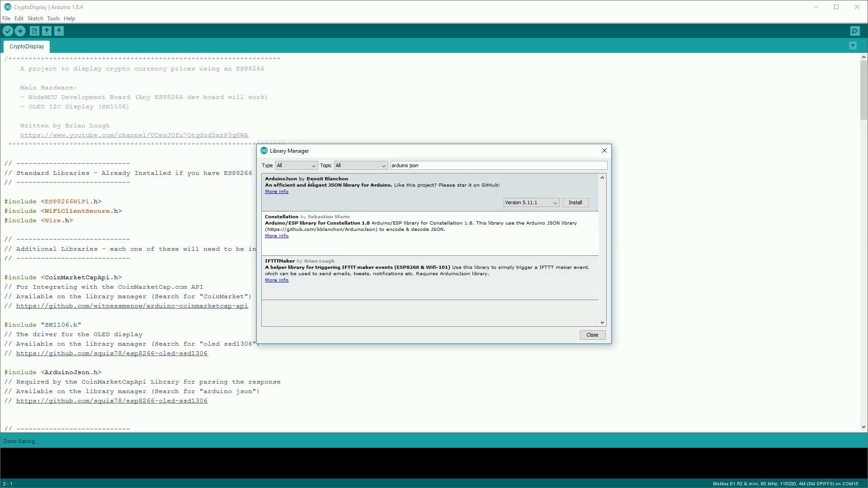Image resolution: width=868 pixels, height=488 pixels.
Task: Select the CryptoDisplay sketch tab
Action: click(27, 47)
